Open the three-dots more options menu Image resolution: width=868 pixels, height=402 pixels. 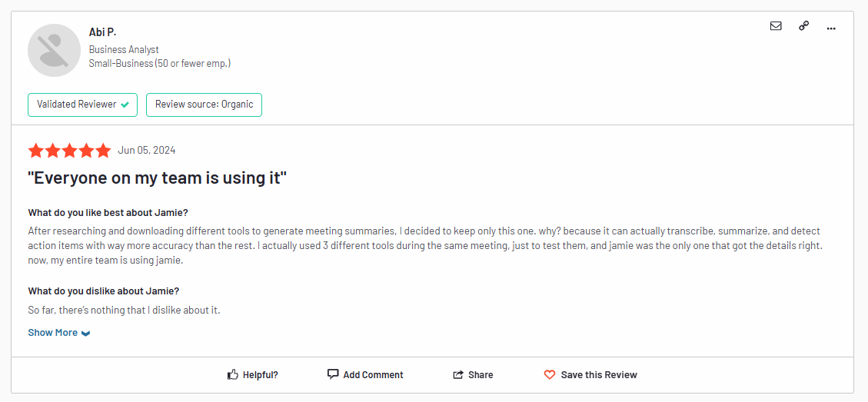tap(831, 28)
